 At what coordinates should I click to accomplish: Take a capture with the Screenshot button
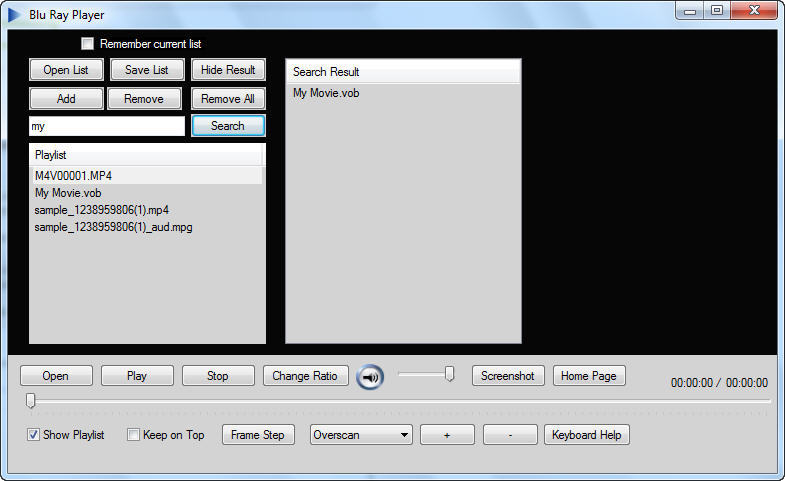coord(508,376)
